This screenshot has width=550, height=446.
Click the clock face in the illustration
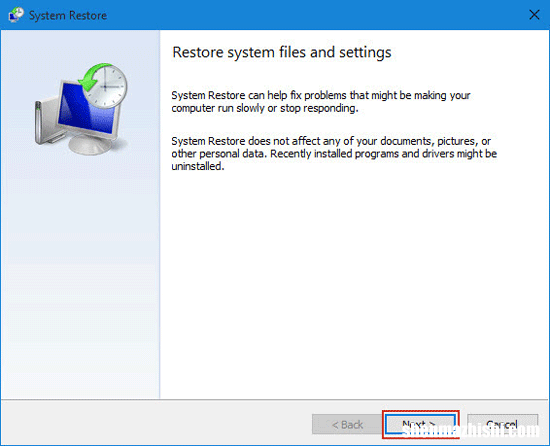click(x=106, y=87)
